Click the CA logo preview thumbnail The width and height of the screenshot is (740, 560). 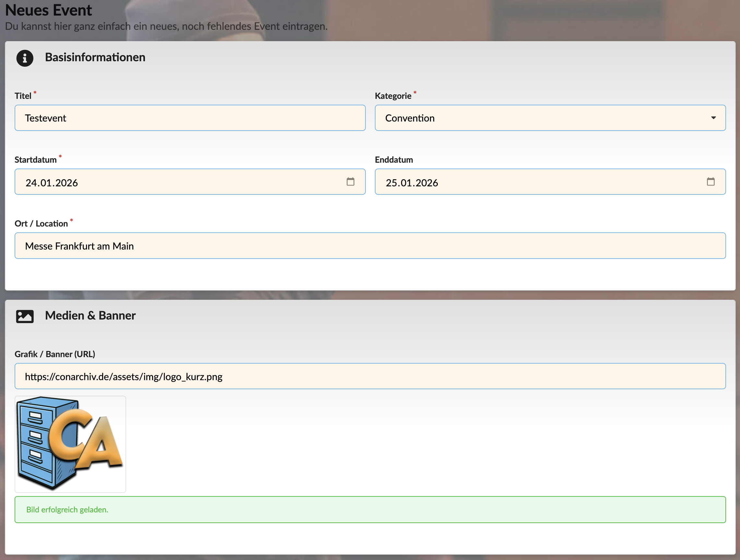(x=70, y=444)
